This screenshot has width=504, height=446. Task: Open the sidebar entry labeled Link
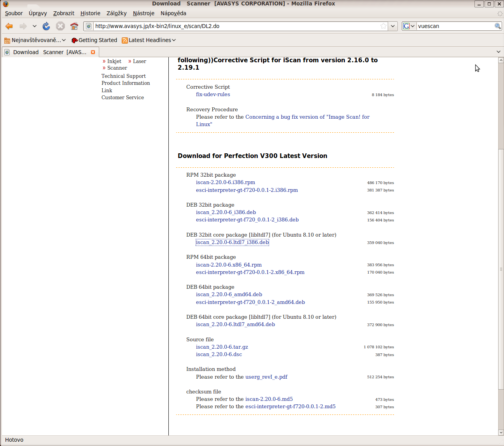click(107, 90)
